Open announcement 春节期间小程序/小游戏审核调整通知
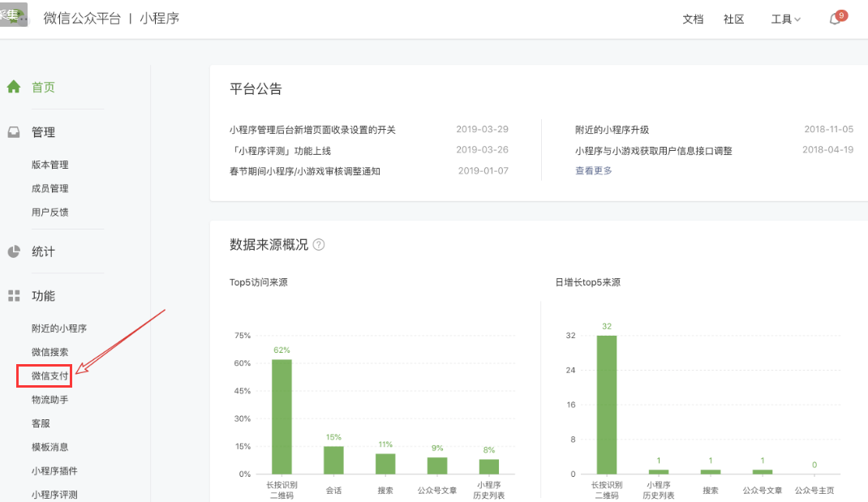The height and width of the screenshot is (502, 868). click(305, 172)
